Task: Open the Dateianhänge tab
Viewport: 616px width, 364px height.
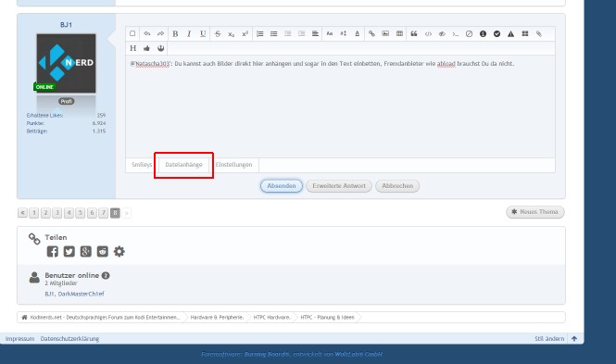Action: tap(183, 165)
